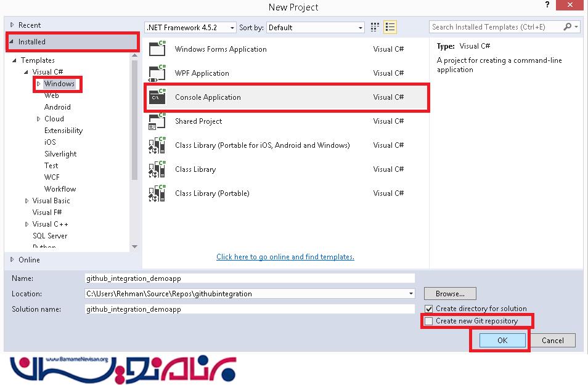Click the Console Application template icon
This screenshot has height=385, width=588.
pos(157,97)
